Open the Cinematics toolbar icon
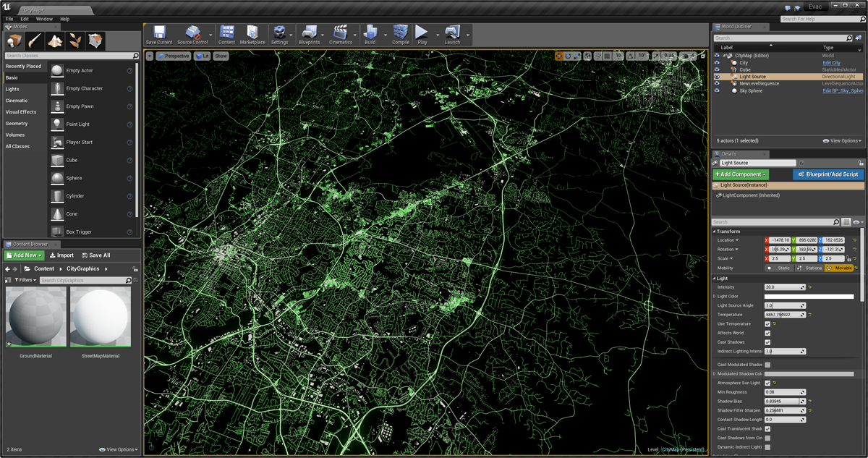868x458 pixels. 341,33
